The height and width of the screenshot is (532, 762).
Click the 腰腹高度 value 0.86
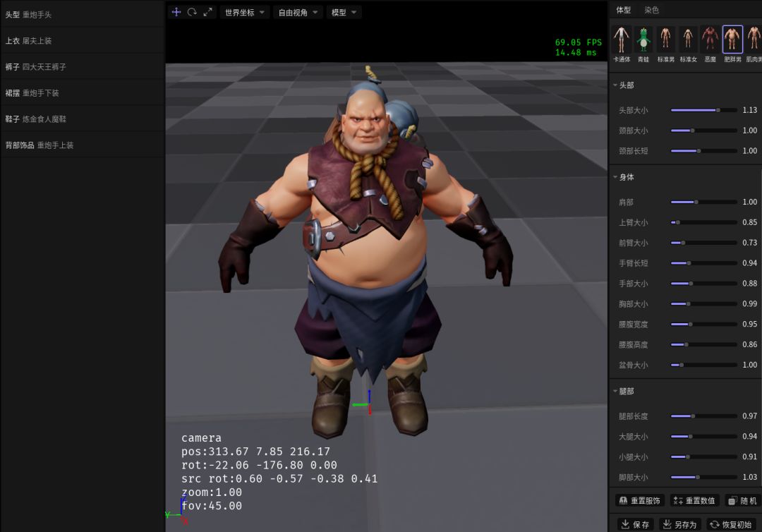(x=749, y=344)
